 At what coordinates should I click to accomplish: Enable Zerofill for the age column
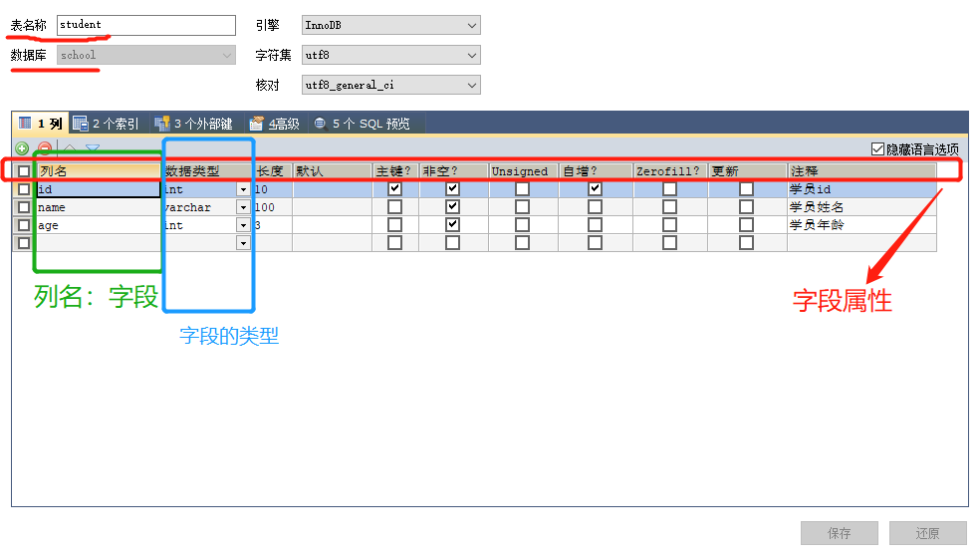click(x=670, y=224)
